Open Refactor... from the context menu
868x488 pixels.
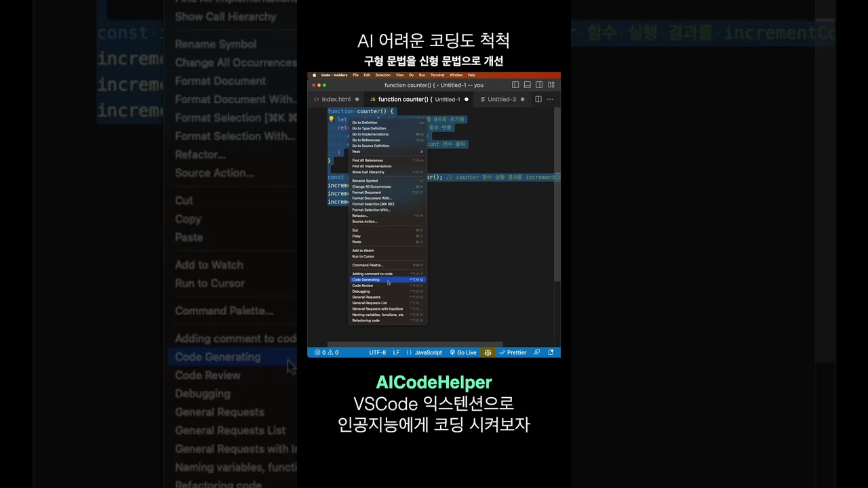pos(387,216)
